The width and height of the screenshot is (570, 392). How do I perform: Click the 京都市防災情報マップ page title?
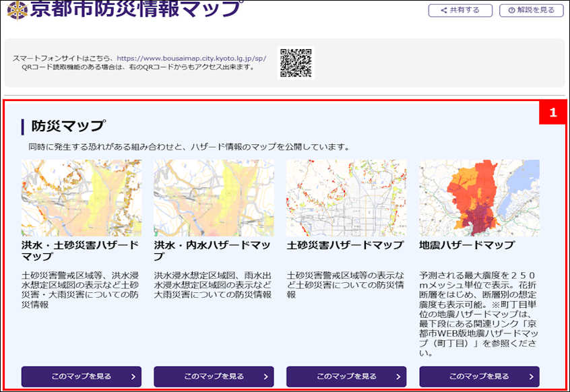[135, 9]
